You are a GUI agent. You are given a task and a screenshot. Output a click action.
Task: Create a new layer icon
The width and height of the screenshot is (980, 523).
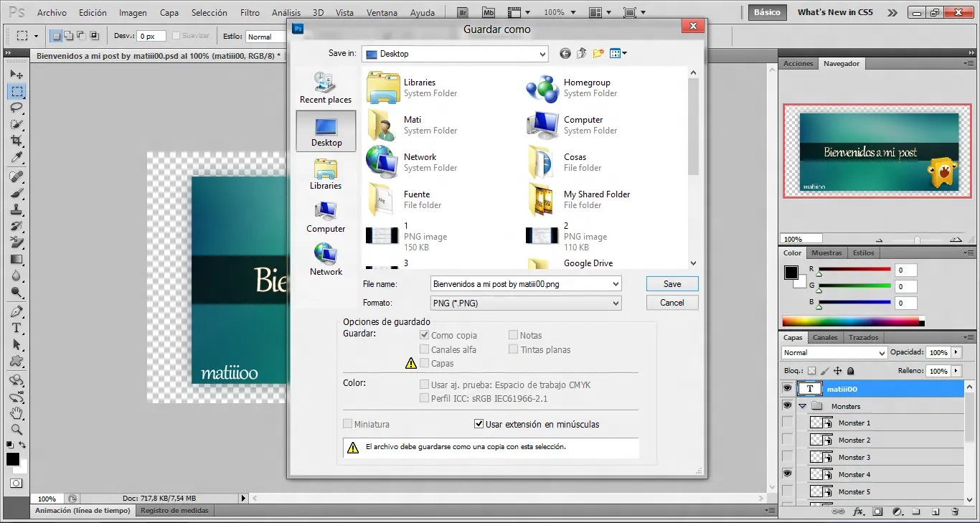(x=936, y=512)
